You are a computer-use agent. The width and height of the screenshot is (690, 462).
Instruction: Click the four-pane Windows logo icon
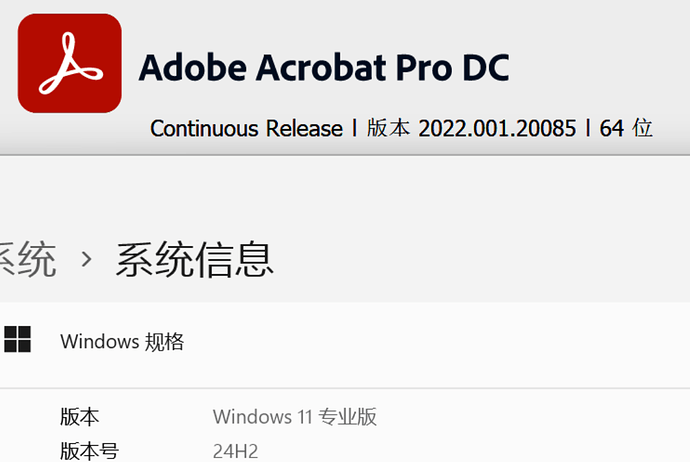(18, 339)
